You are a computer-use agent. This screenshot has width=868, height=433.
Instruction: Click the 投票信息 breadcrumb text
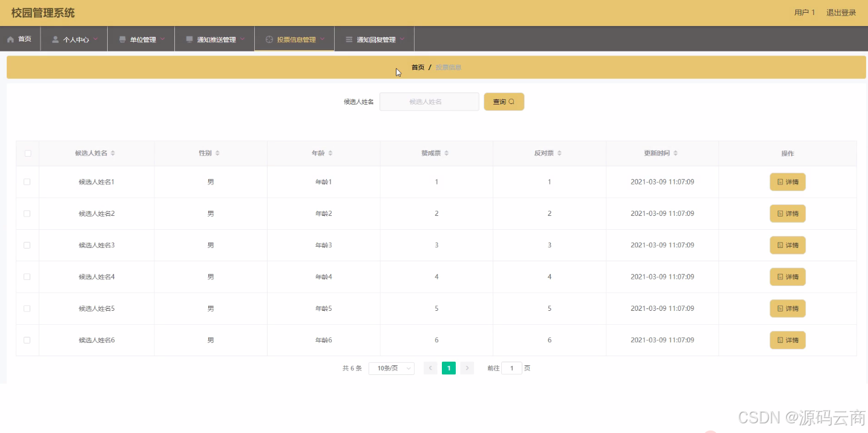point(449,67)
